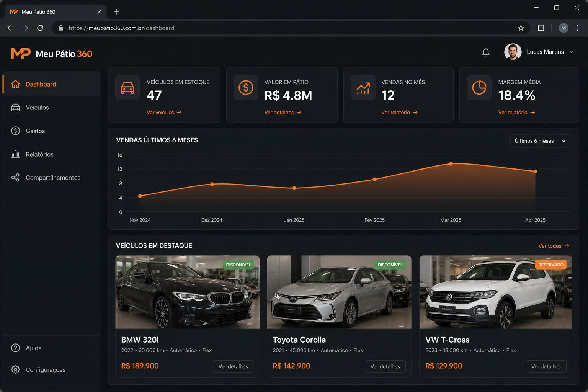Open a new browser tab
The image size is (588, 392).
tap(116, 12)
